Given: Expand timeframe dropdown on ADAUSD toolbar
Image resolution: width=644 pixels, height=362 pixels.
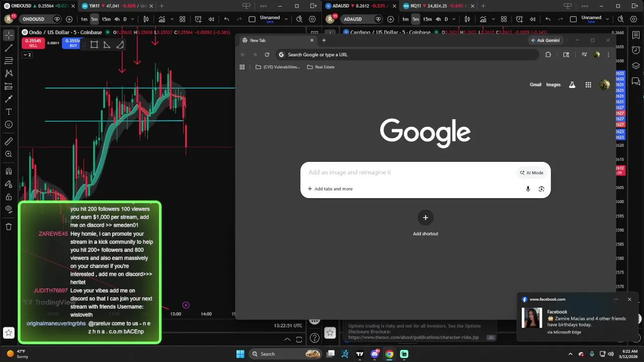Looking at the screenshot, I should (x=453, y=19).
